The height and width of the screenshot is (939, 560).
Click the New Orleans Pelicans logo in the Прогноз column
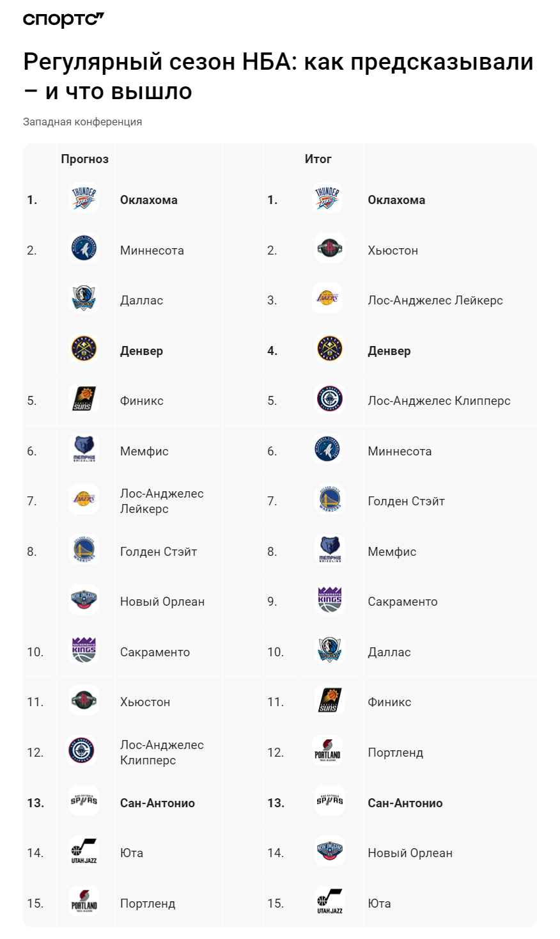click(84, 601)
